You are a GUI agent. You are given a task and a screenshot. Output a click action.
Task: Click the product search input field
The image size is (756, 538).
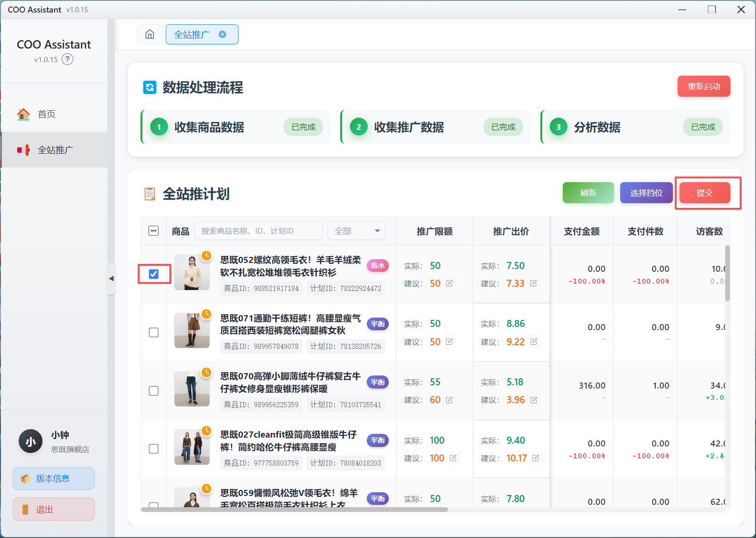pos(258,230)
